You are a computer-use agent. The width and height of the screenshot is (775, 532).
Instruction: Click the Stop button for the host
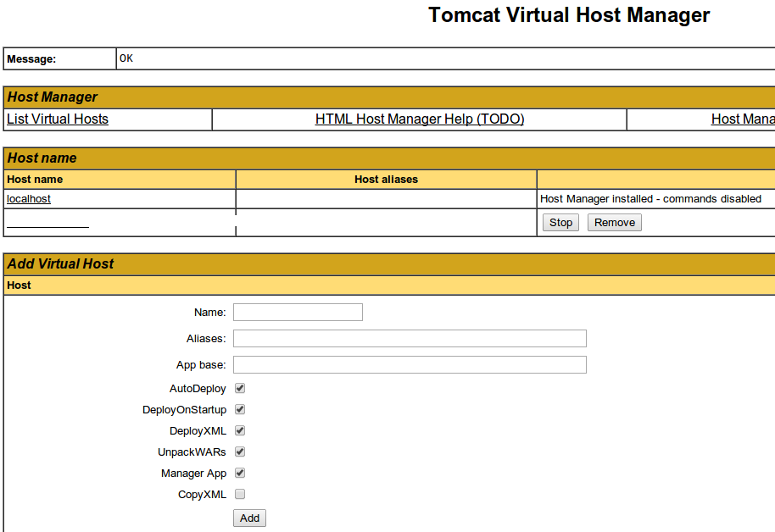(x=560, y=222)
